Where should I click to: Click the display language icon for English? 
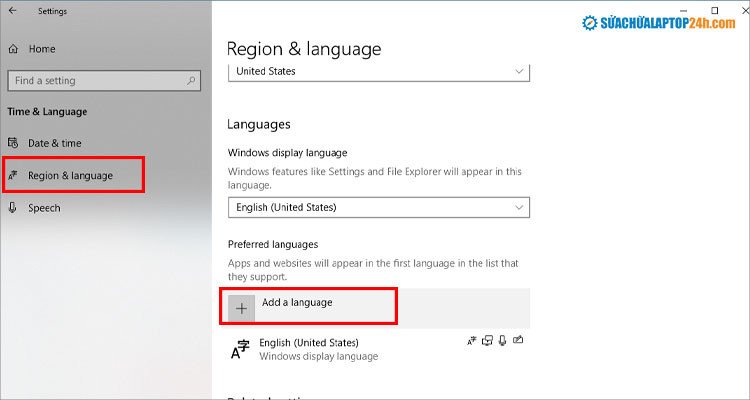[x=472, y=341]
